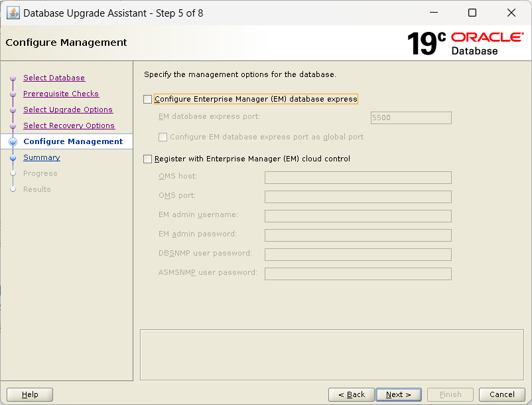
Task: Click the empty message area panel
Action: click(332, 355)
